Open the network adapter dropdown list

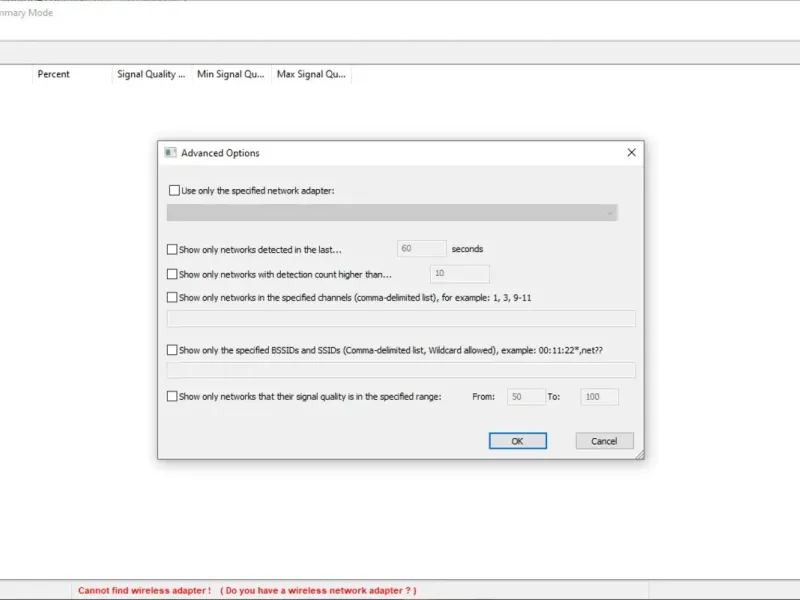click(x=392, y=213)
